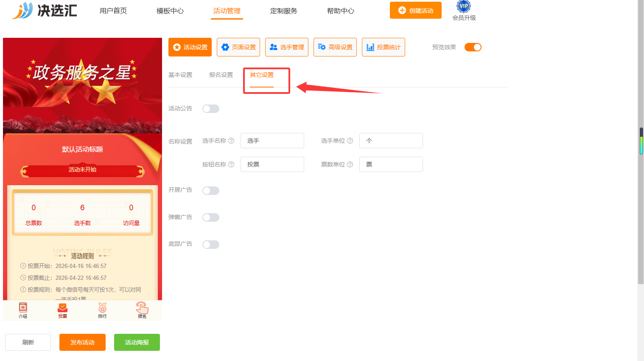Click the 名称设置 label
The width and height of the screenshot is (644, 361).
(x=180, y=141)
